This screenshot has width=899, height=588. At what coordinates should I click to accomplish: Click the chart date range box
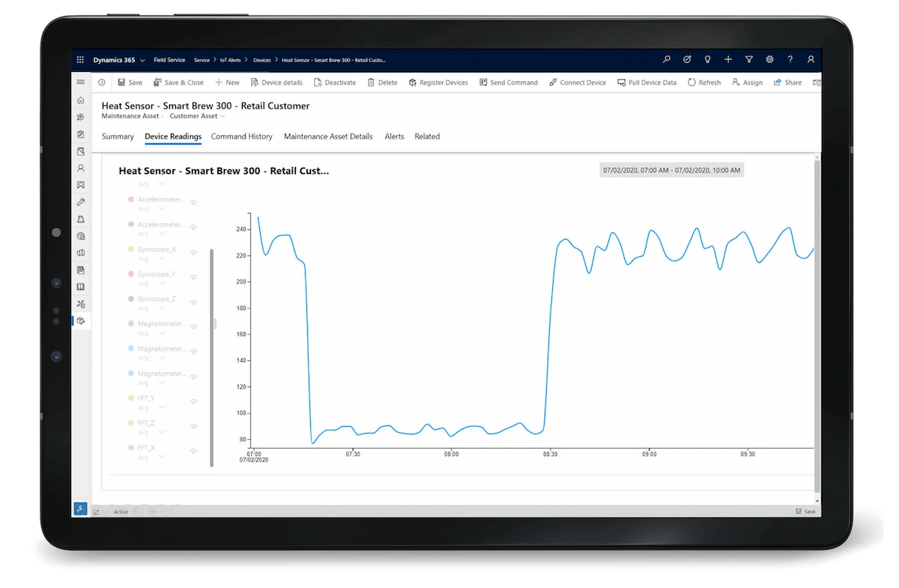pos(672,170)
